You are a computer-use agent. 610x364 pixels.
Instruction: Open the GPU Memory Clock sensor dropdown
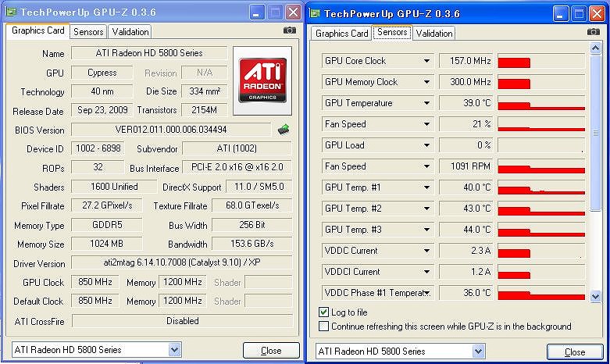426,82
